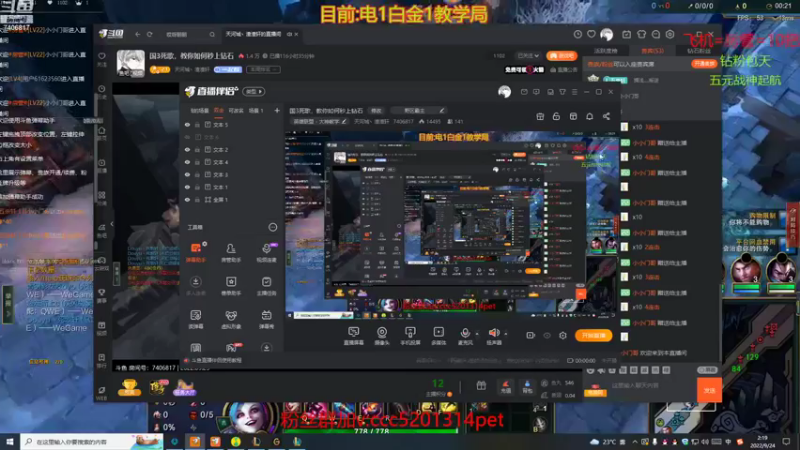Toggle visibility of the 文本 4 layer
The width and height of the screenshot is (800, 450).
click(187, 162)
